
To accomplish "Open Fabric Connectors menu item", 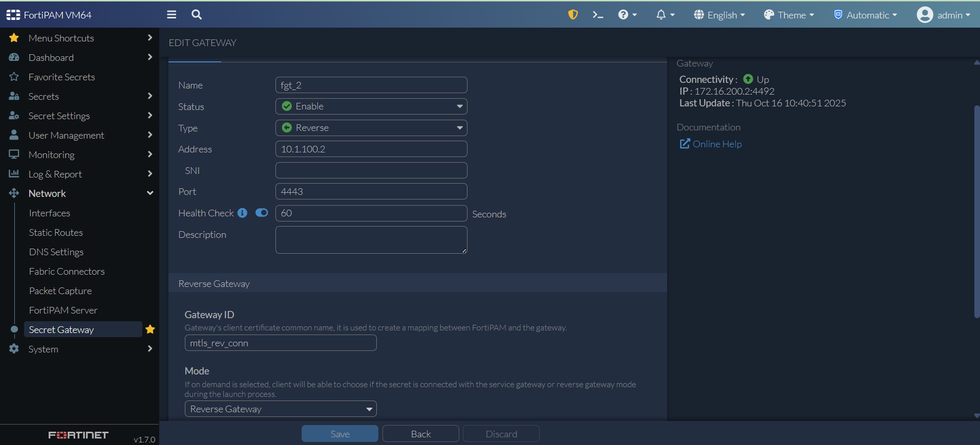I will (67, 272).
